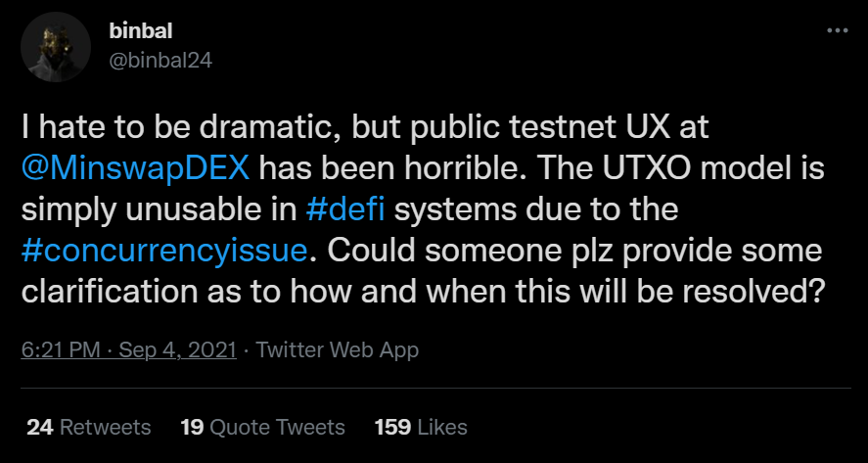Show the 19 Quote Tweets
The width and height of the screenshot is (868, 463).
coord(262,427)
